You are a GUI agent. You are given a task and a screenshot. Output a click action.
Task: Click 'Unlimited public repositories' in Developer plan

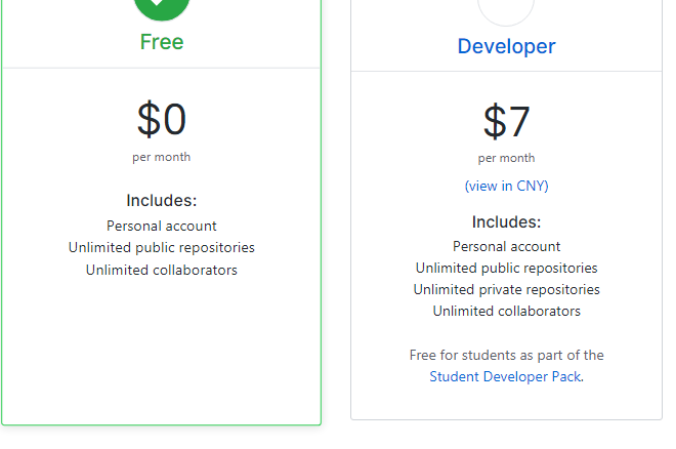pyautogui.click(x=507, y=268)
